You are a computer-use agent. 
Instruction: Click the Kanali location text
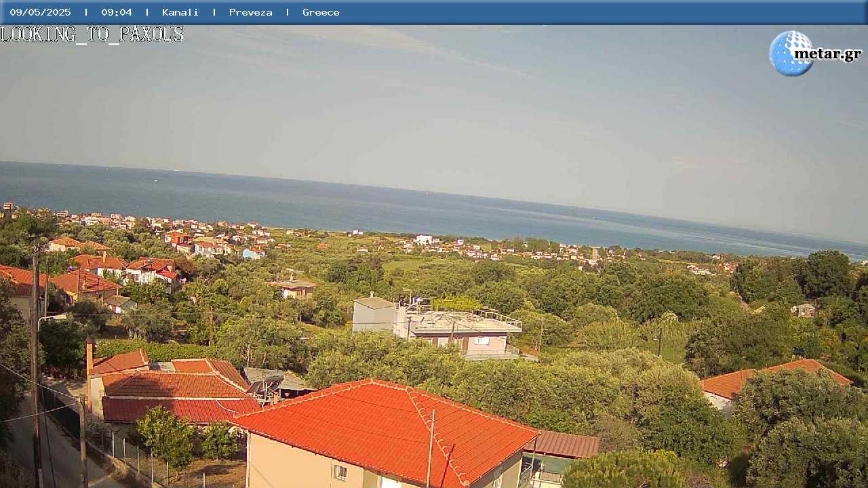tap(180, 12)
